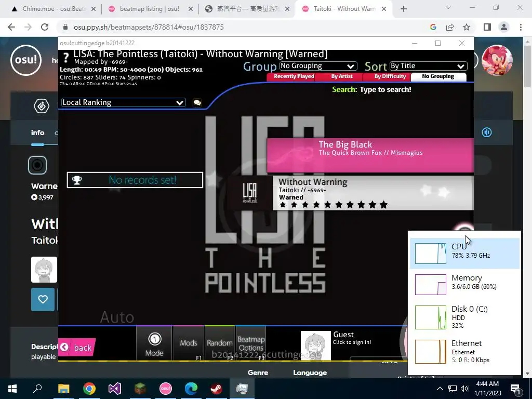Bookmark this page with the star icon

tap(467, 27)
